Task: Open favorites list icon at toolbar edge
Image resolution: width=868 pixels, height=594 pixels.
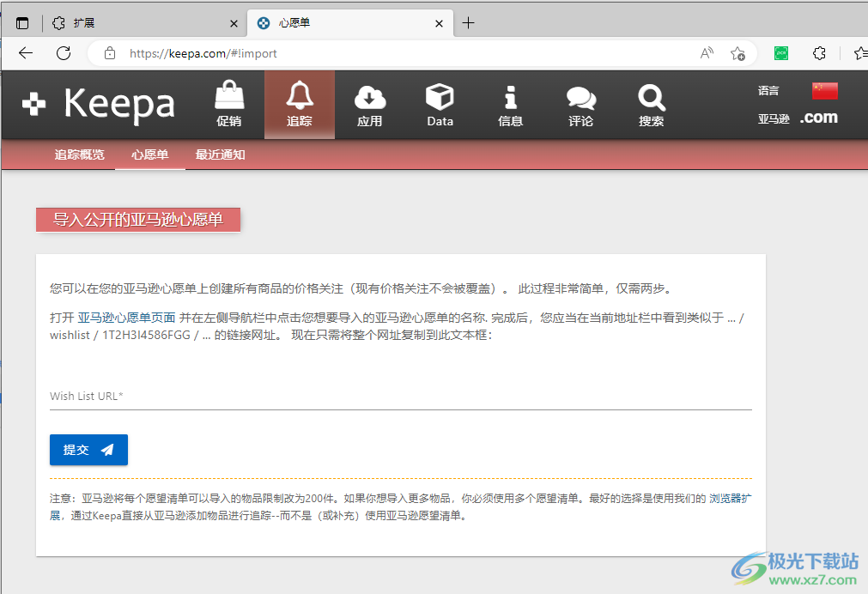Action: [x=860, y=53]
